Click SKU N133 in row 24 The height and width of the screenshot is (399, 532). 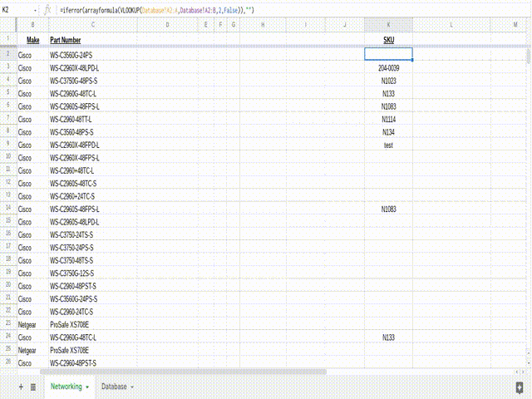[388, 337]
